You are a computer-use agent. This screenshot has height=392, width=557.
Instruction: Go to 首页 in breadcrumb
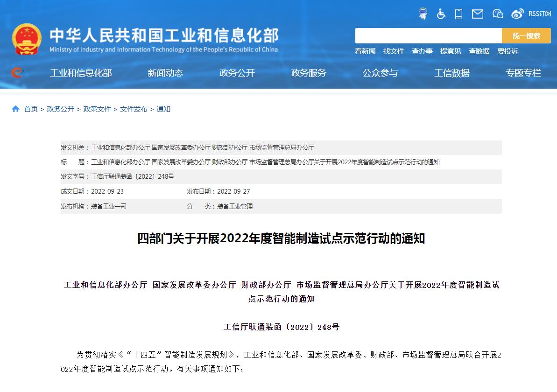coord(31,109)
